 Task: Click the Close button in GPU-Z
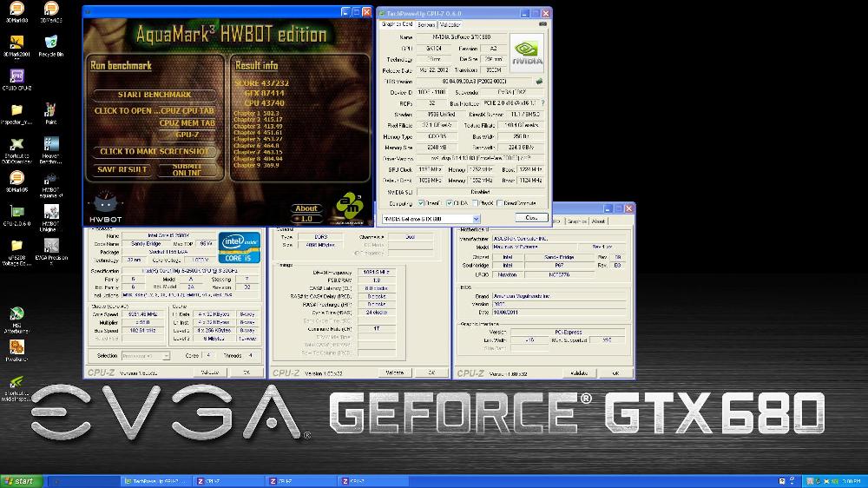click(x=531, y=218)
